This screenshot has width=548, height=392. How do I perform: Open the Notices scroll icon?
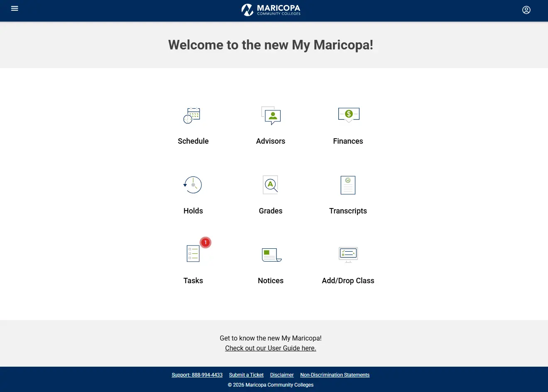point(272,255)
